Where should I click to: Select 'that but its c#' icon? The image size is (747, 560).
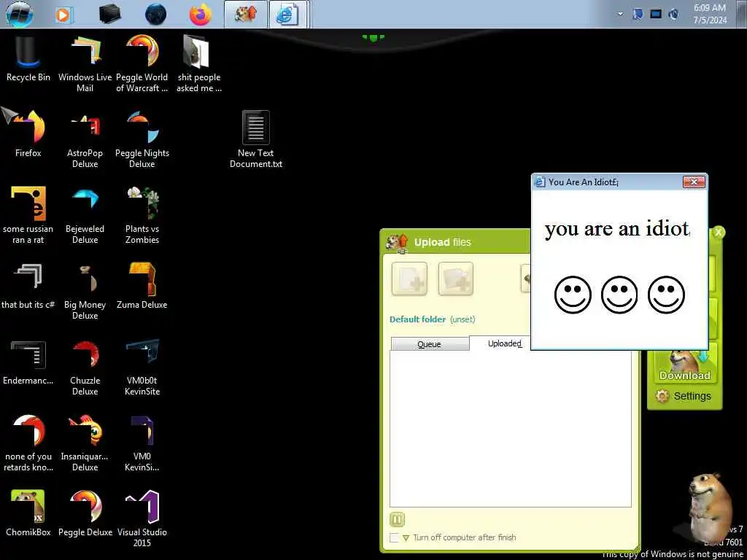pyautogui.click(x=28, y=286)
